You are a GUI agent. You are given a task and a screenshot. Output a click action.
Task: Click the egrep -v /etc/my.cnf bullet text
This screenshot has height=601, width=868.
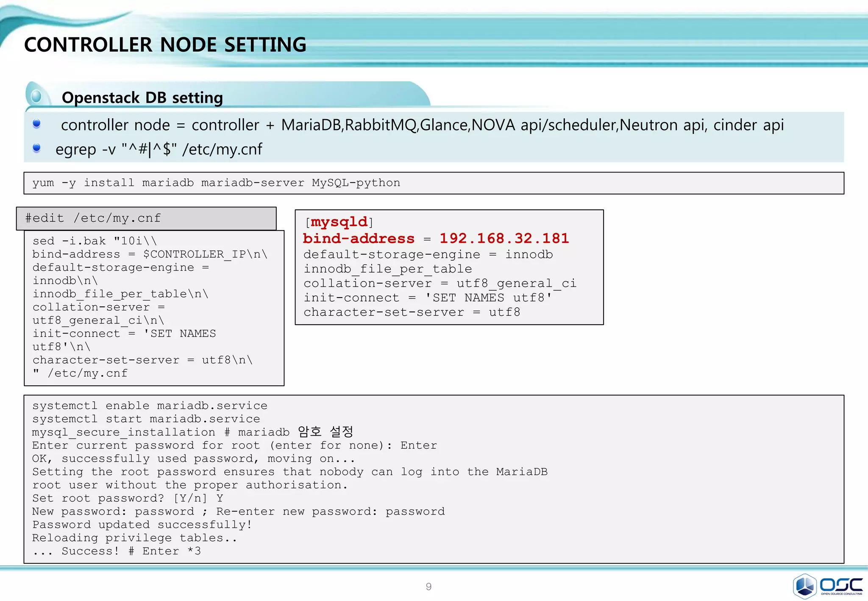(x=159, y=149)
